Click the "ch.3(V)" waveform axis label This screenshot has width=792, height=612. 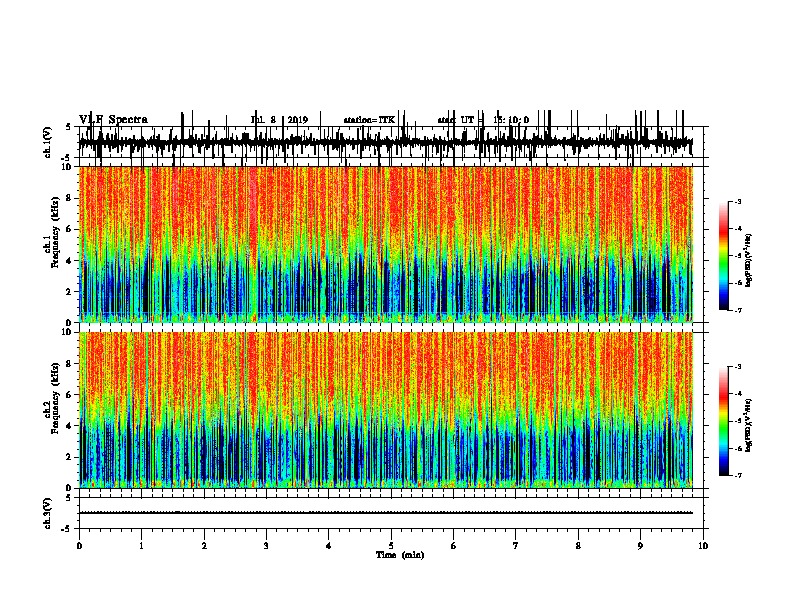tap(48, 513)
